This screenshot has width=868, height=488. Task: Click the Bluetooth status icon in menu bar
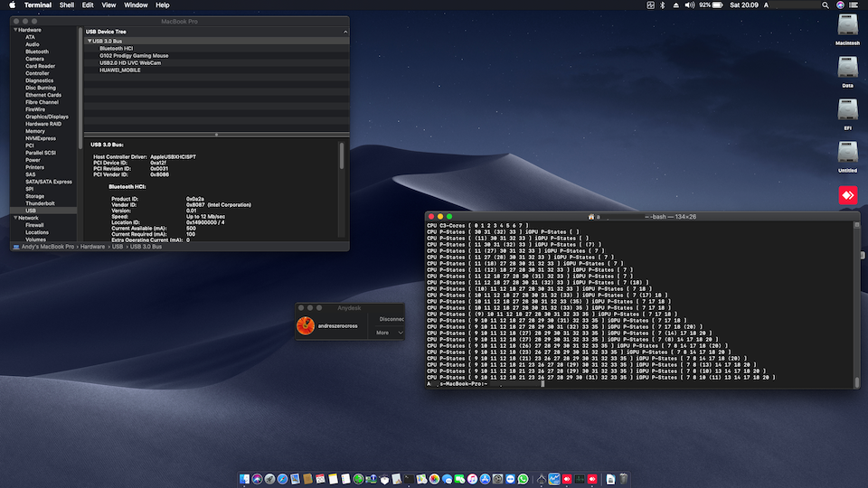662,5
